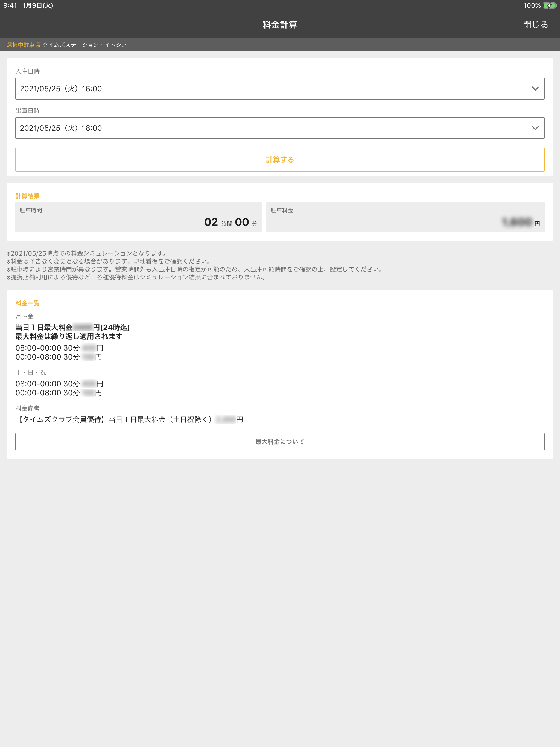Select the 月〜金 weekday rate label
This screenshot has width=560, height=747.
click(24, 316)
